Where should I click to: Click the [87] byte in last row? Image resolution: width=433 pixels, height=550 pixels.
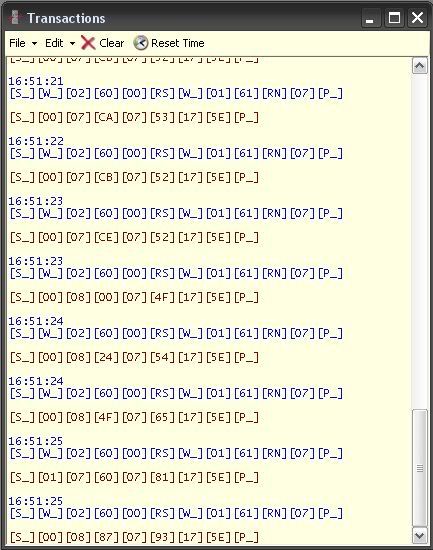click(106, 537)
